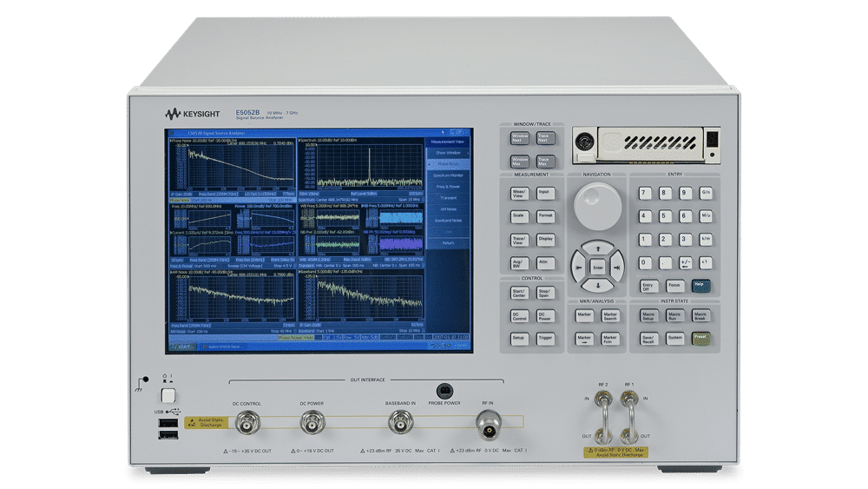This screenshot has width=868, height=489.
Task: Click the Attn attenuator key
Action: click(x=545, y=263)
